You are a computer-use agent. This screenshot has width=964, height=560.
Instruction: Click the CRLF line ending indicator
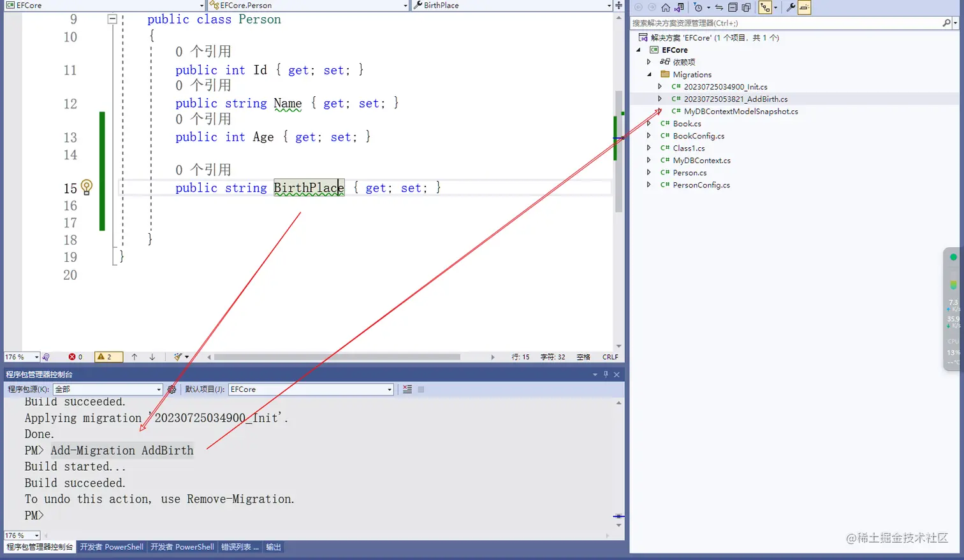click(610, 357)
